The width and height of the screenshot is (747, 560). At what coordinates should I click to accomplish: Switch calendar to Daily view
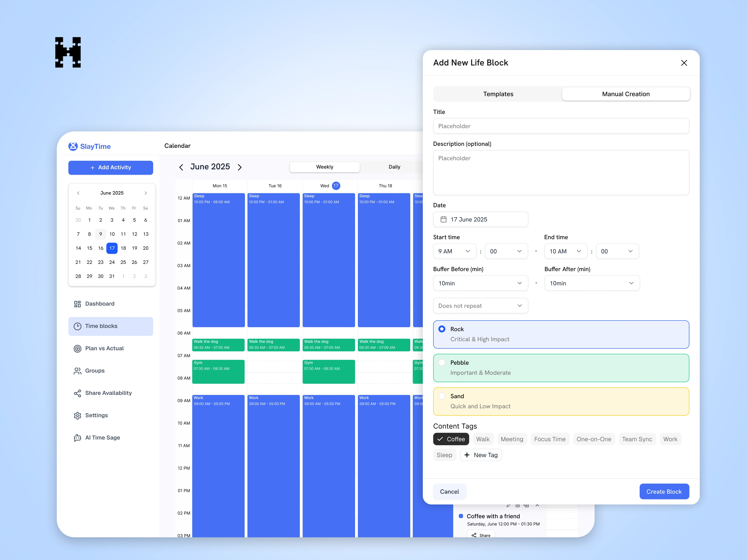point(394,167)
